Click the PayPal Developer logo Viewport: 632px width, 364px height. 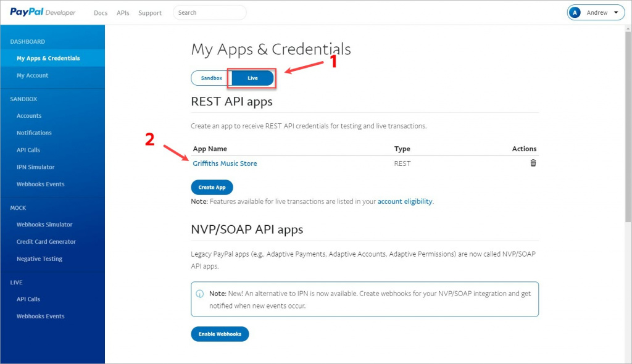43,12
